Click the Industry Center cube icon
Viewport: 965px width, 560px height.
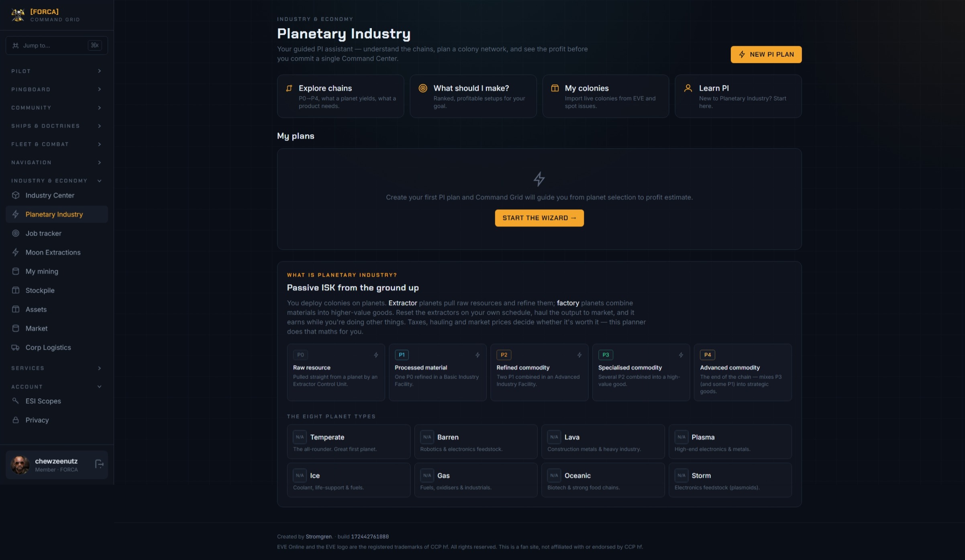(x=16, y=195)
